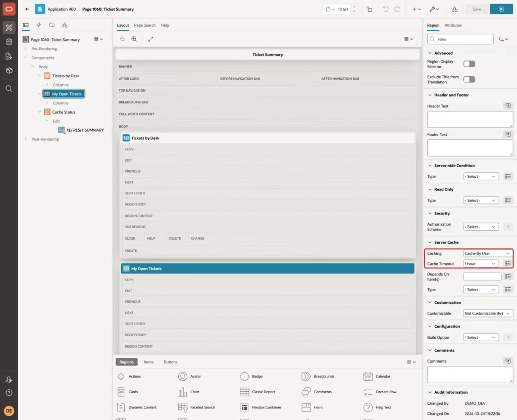The width and height of the screenshot is (517, 420).
Task: Pick the Classic Report region type
Action: pyautogui.click(x=257, y=392)
